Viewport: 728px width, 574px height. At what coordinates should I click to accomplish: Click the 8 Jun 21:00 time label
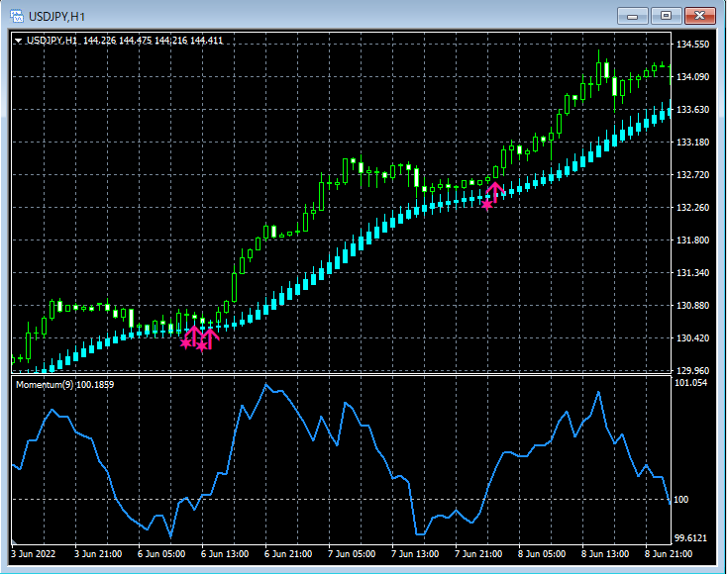[x=669, y=554]
